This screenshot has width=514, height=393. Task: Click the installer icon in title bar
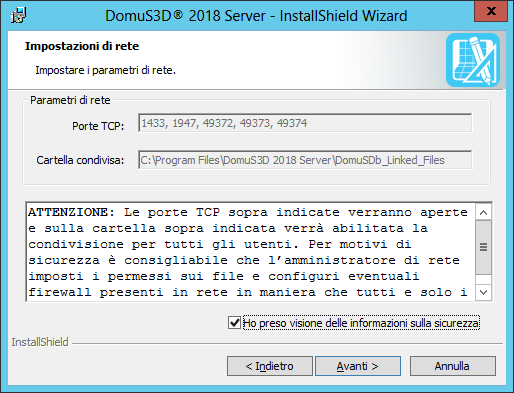coord(18,15)
